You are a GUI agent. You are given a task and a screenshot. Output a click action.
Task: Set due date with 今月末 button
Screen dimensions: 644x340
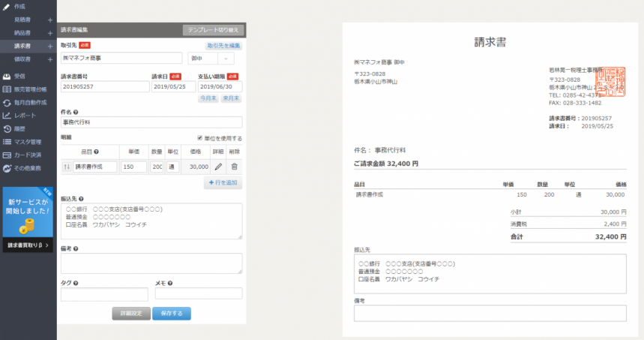tap(208, 98)
